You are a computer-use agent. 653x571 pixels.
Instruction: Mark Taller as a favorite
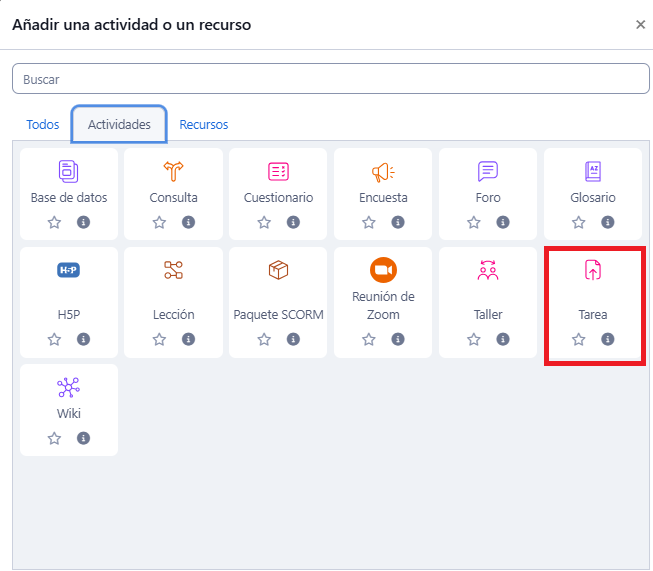click(474, 339)
